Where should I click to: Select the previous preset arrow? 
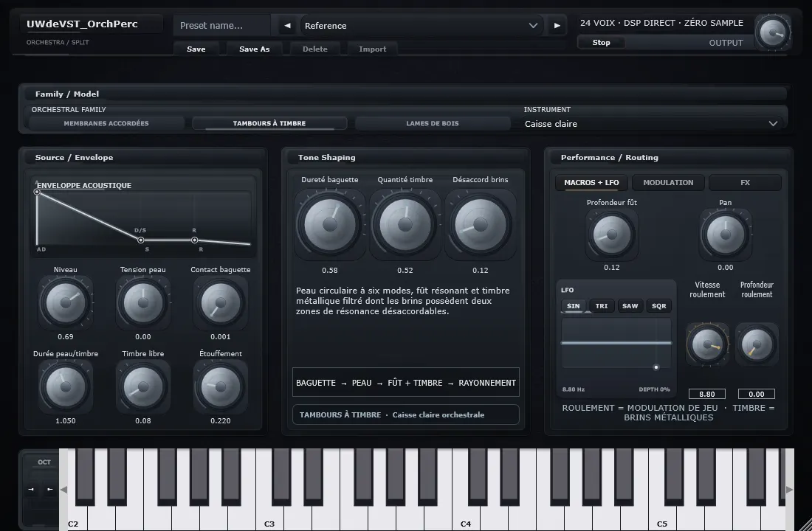coord(287,25)
